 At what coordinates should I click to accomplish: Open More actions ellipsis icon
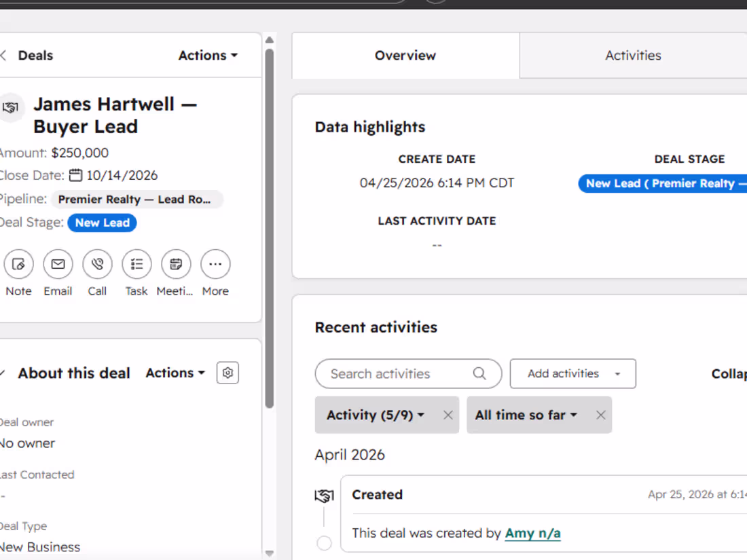(x=215, y=264)
